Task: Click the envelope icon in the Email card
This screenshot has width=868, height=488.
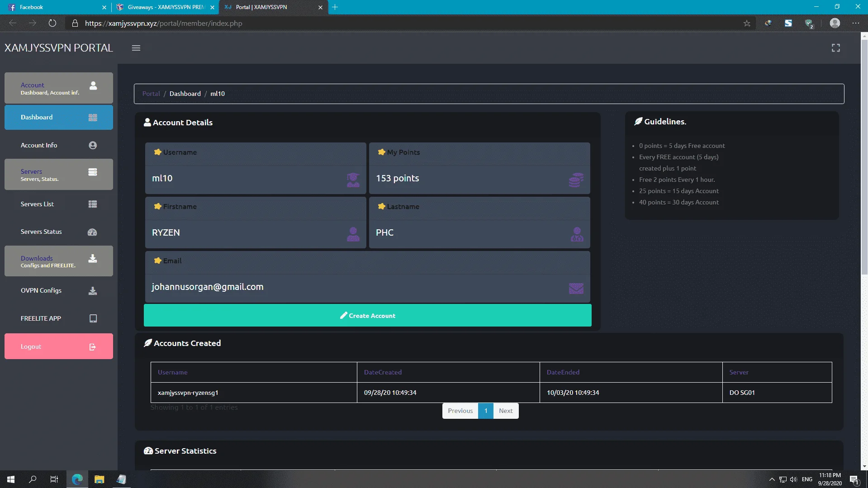Action: point(576,289)
